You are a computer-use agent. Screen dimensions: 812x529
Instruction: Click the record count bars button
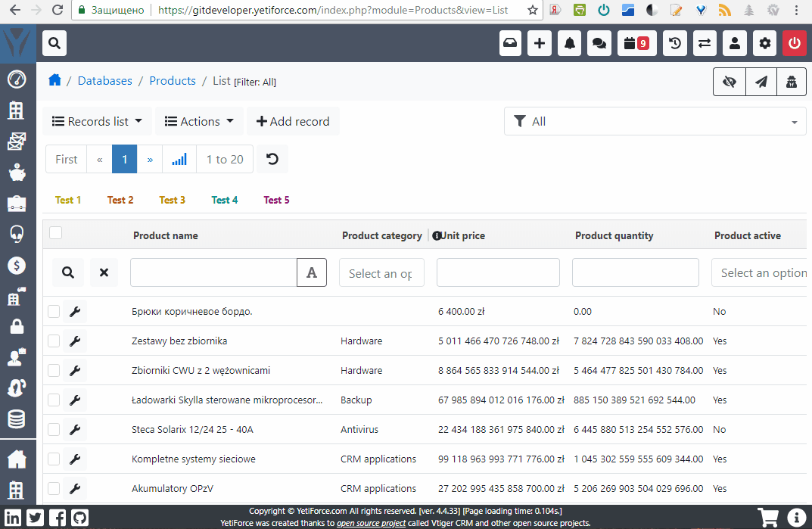(x=179, y=159)
